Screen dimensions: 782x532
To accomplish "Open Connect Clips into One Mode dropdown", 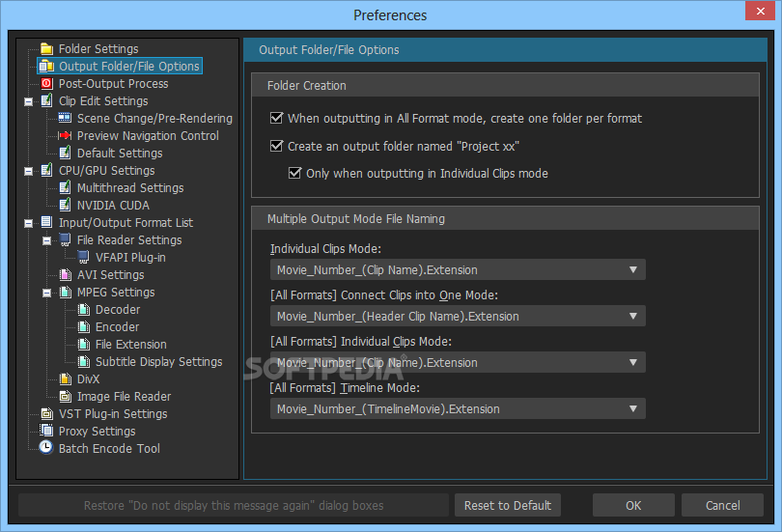I will coord(458,316).
